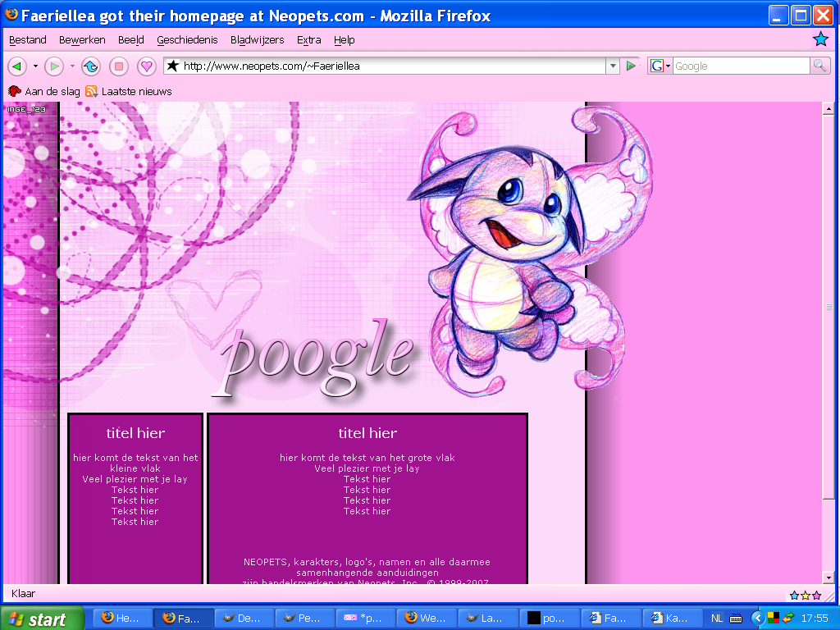Image resolution: width=840 pixels, height=630 pixels.
Task: Switch to the 'Fa...' Internet Explorer taskbar button
Action: (610, 619)
